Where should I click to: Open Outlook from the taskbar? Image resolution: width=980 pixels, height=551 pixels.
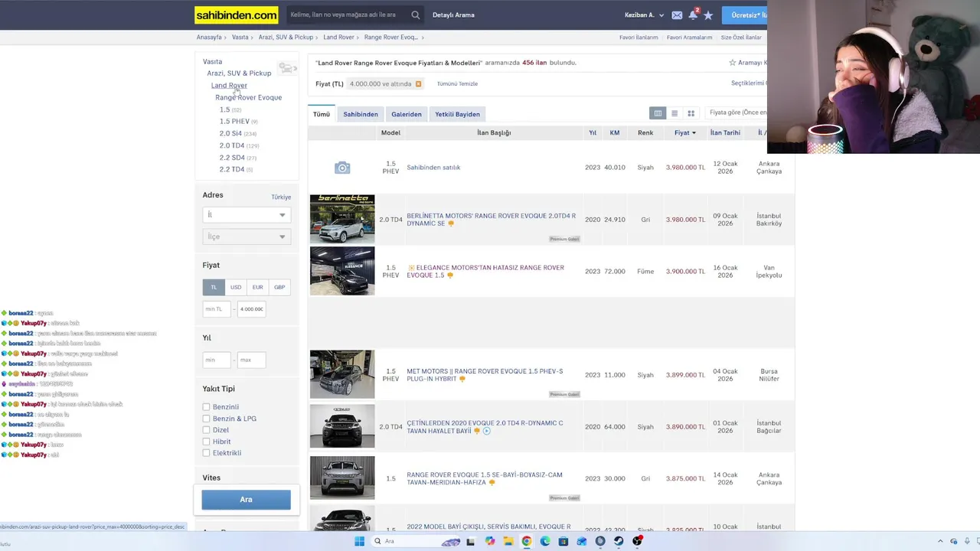(582, 541)
